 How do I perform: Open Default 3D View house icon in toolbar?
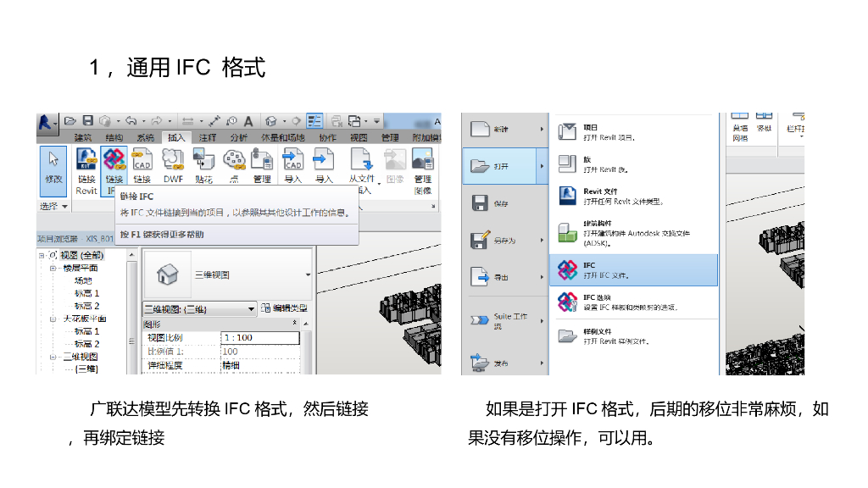[270, 120]
